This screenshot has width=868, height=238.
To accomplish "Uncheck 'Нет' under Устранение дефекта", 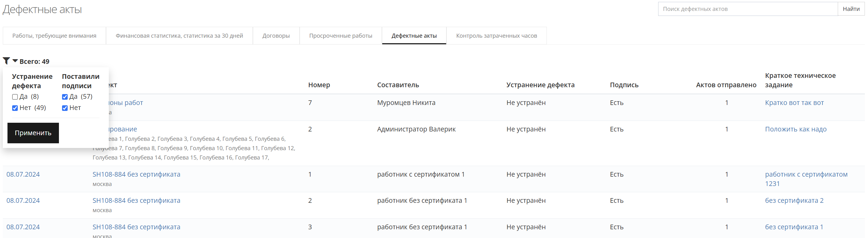I will coord(15,108).
